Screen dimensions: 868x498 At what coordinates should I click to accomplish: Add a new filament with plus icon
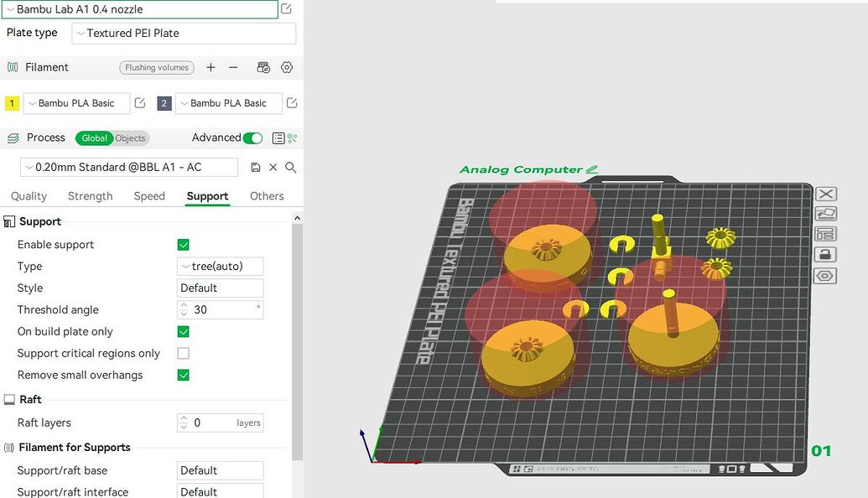(x=211, y=68)
